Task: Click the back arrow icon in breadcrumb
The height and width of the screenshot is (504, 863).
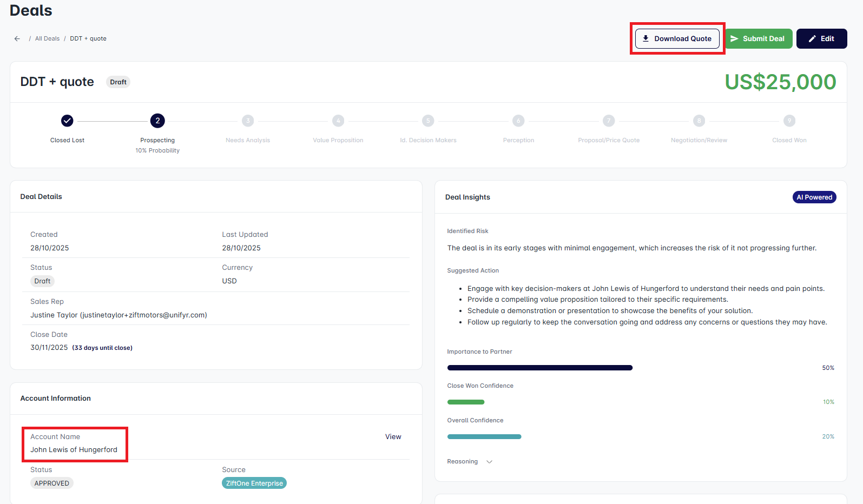Action: (x=17, y=39)
